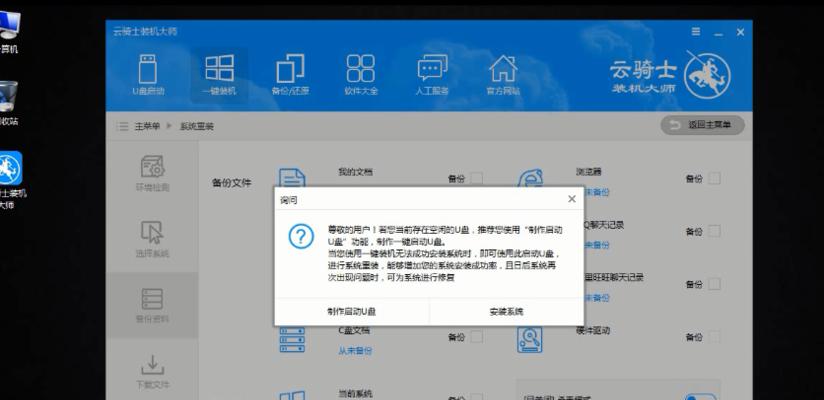
Task: Select the 环境检测 step in the sidebar
Action: pyautogui.click(x=152, y=173)
